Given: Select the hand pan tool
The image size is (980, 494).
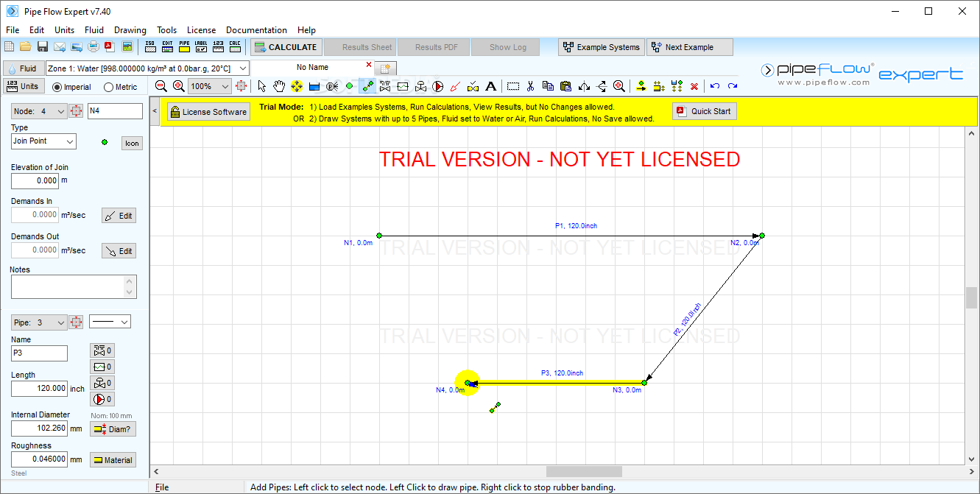Looking at the screenshot, I should (279, 86).
